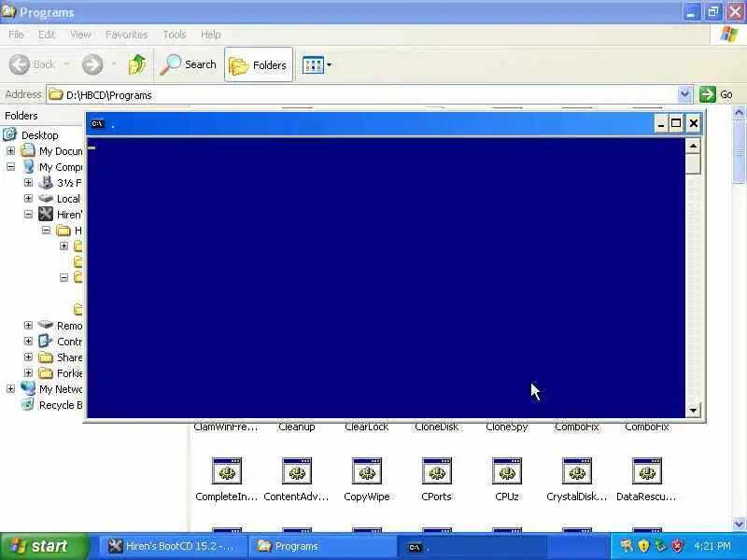The width and height of the screenshot is (747, 560).
Task: Expand My Documents tree node
Action: tap(10, 151)
